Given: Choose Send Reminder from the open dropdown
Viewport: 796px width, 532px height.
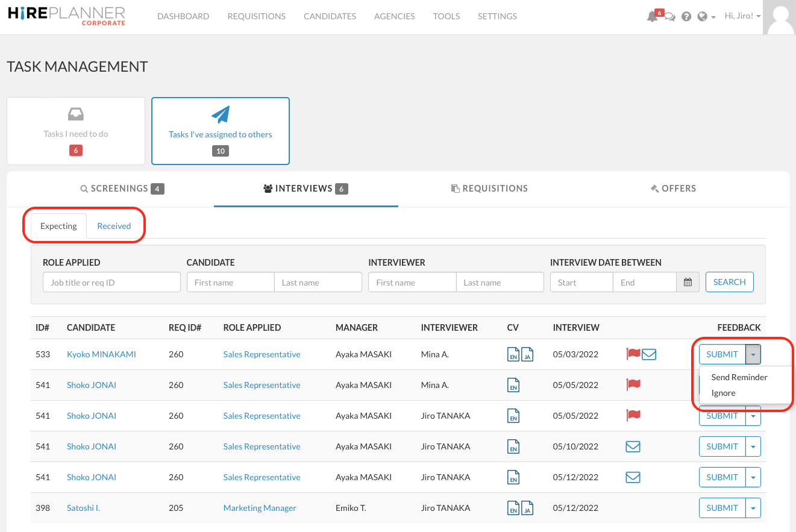Looking at the screenshot, I should tap(739, 377).
